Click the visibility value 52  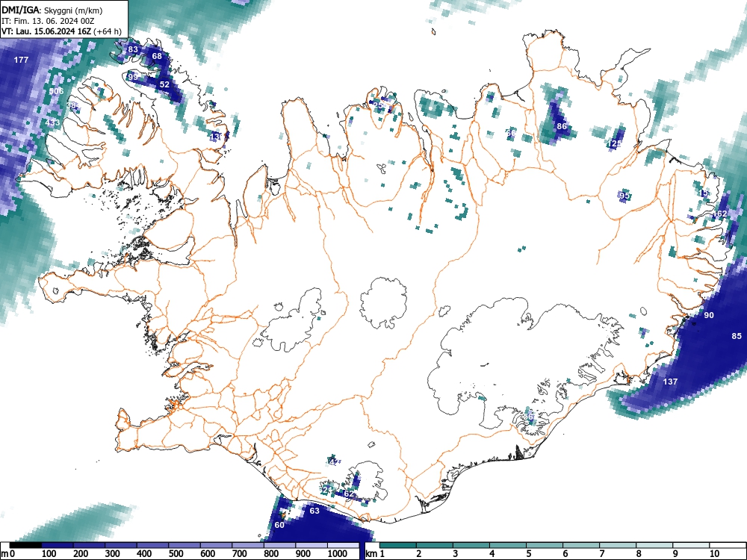(x=164, y=84)
